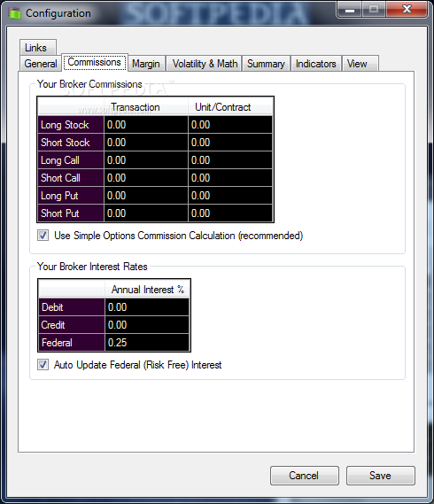Image resolution: width=434 pixels, height=504 pixels.
Task: Click the Save button
Action: coord(380,476)
